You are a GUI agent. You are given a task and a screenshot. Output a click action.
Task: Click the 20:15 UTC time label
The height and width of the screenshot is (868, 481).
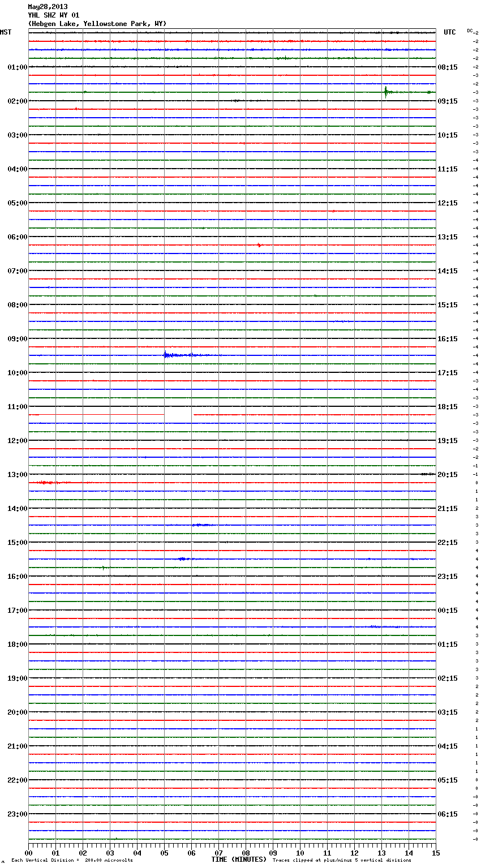pos(448,475)
